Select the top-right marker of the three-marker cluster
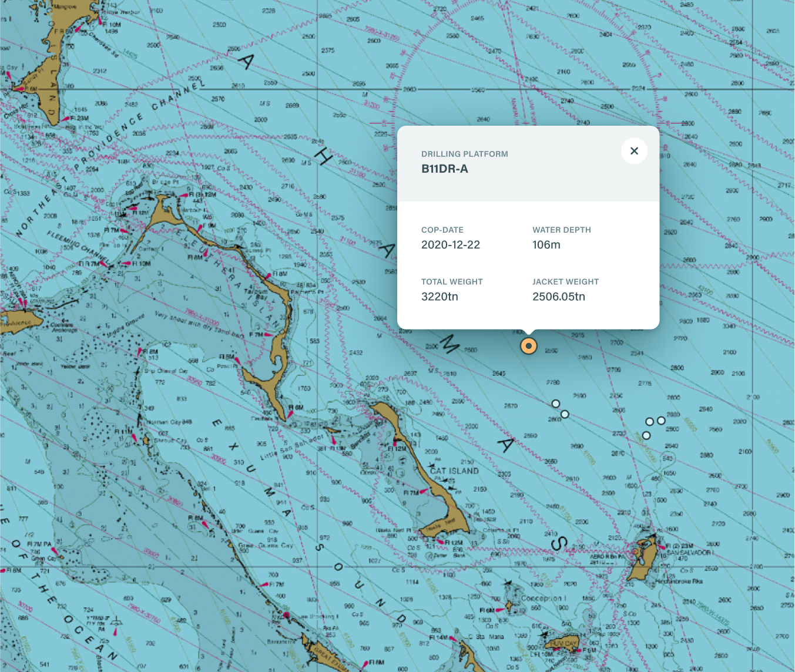This screenshot has width=795, height=672. pyautogui.click(x=661, y=421)
